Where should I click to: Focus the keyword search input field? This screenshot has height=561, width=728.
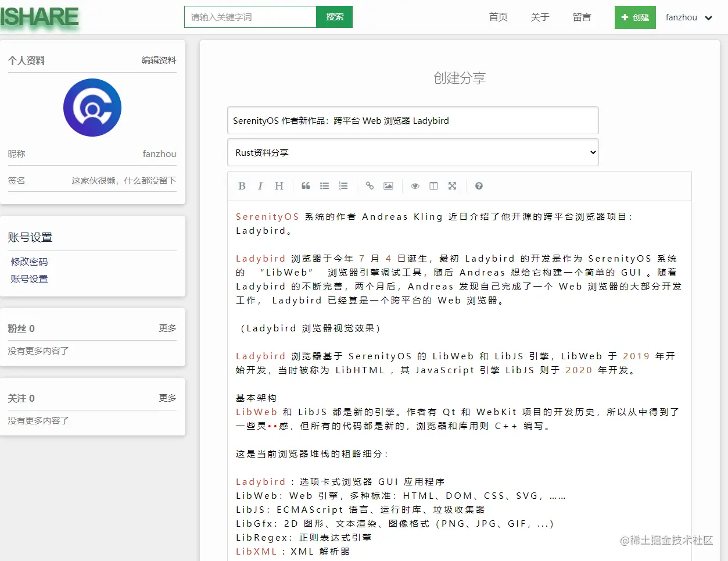(250, 17)
